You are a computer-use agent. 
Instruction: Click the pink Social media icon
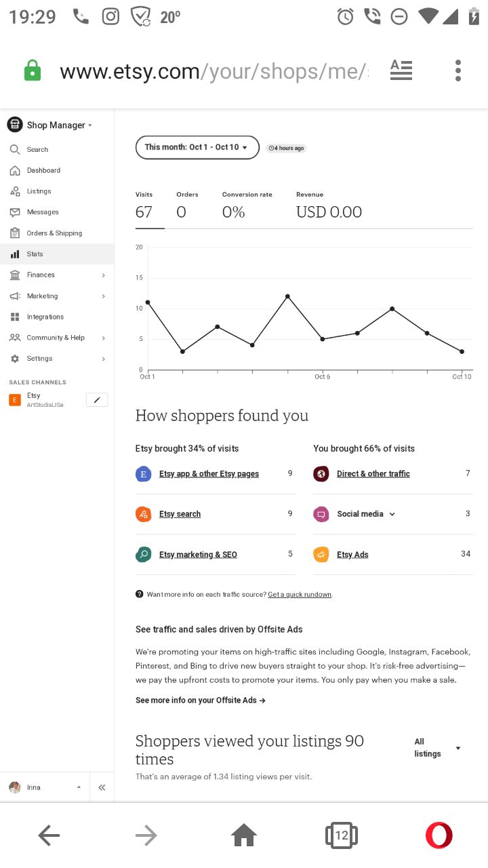(321, 514)
